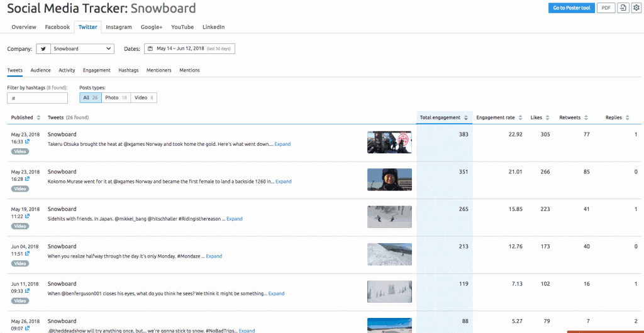644x333 pixels.
Task: Open thumbnail of Takeru Otsuka video
Action: click(389, 142)
